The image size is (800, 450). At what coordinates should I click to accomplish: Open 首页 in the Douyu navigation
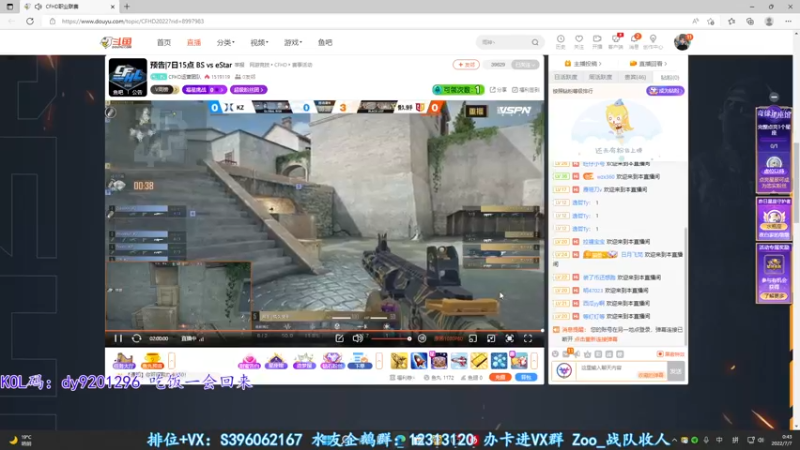click(164, 42)
